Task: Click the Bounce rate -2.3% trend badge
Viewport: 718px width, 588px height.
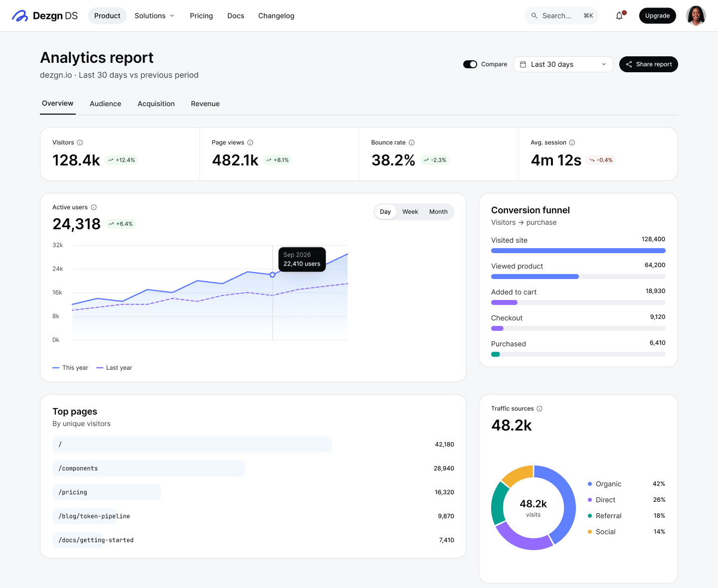Action: [x=435, y=160]
